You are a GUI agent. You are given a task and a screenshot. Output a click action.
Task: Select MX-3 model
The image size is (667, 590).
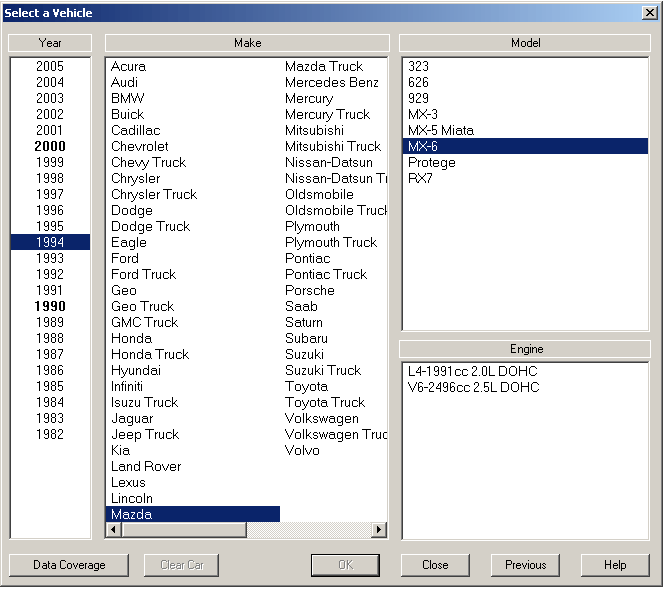click(x=525, y=114)
